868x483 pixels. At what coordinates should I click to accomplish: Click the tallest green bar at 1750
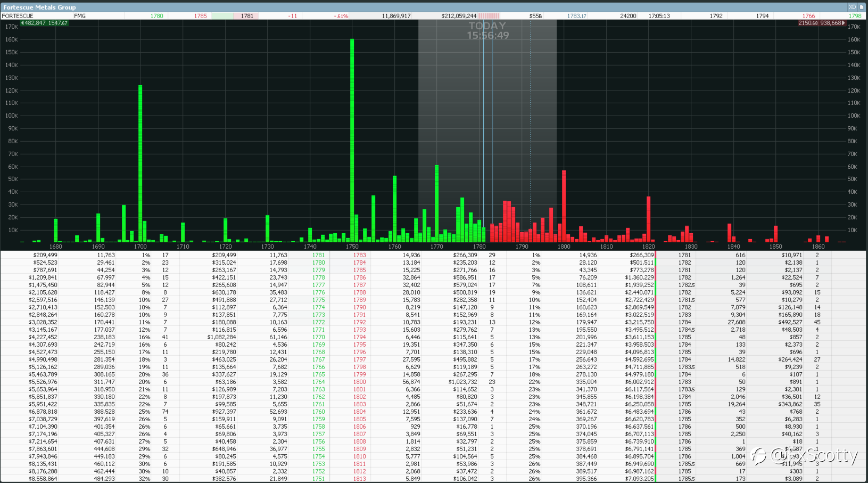coord(352,141)
